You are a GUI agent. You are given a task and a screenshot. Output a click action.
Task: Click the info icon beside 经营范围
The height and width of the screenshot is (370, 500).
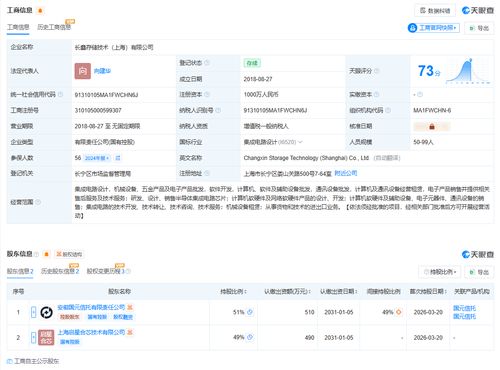(x=38, y=202)
